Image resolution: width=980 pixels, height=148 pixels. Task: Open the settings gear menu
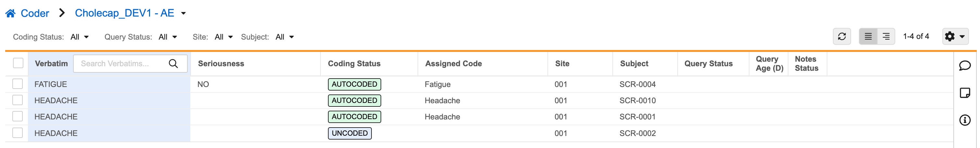pos(955,37)
